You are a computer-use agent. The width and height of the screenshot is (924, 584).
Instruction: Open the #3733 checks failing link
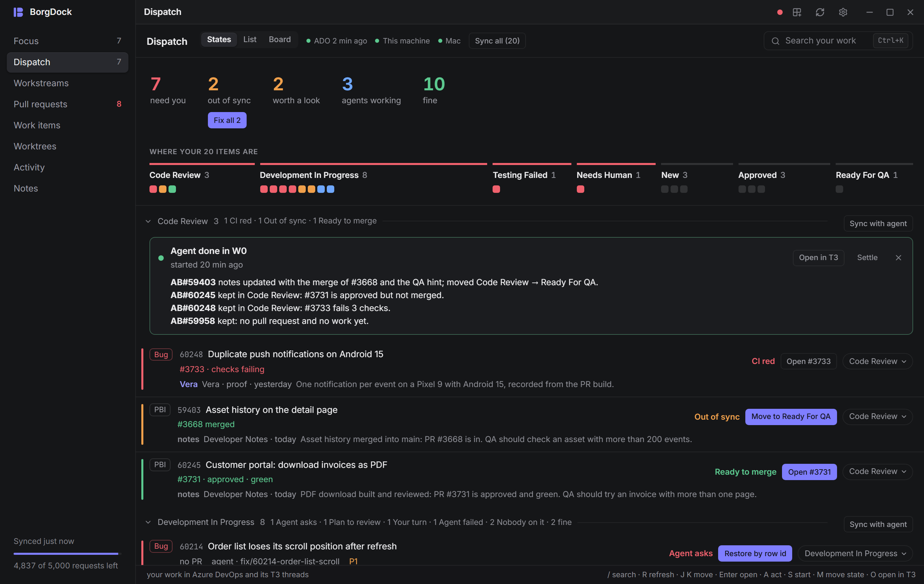(222, 369)
